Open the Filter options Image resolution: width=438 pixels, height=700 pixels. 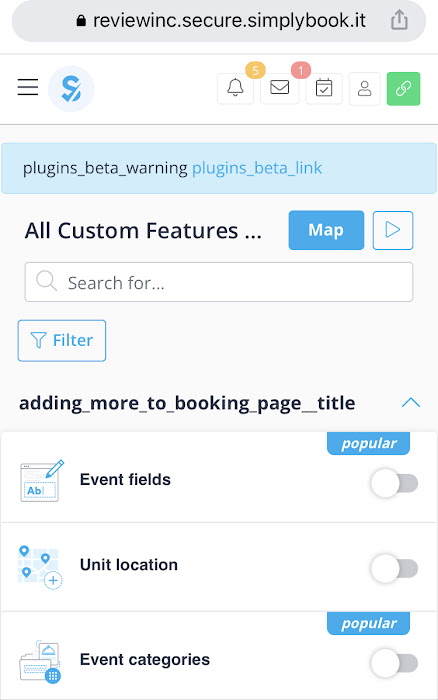62,340
